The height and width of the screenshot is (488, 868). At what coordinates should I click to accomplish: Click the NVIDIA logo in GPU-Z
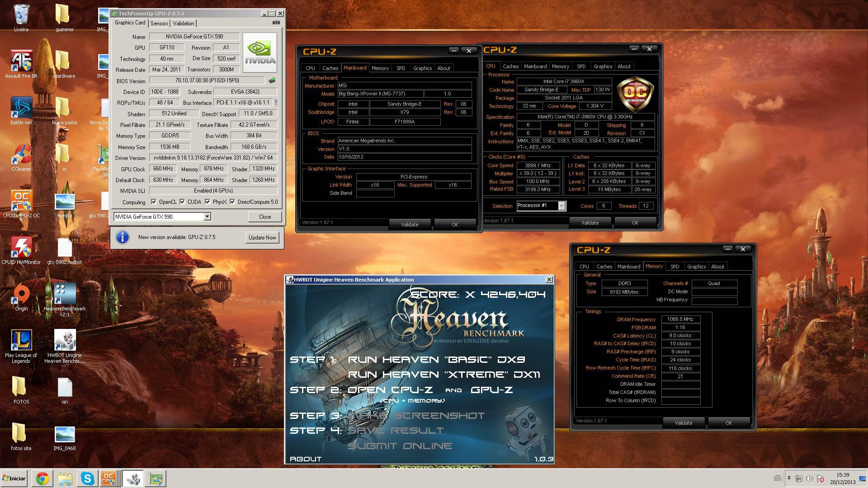[x=260, y=52]
